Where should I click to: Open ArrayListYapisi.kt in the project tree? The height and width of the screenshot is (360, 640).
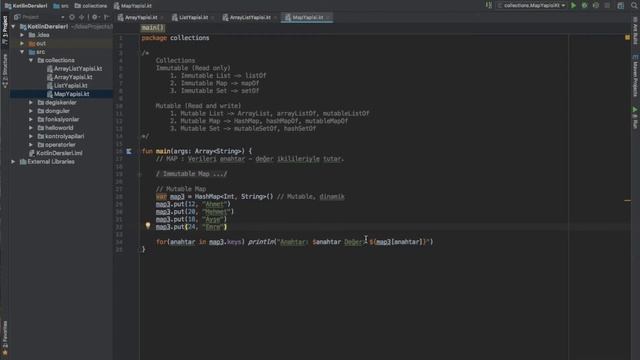pos(78,69)
